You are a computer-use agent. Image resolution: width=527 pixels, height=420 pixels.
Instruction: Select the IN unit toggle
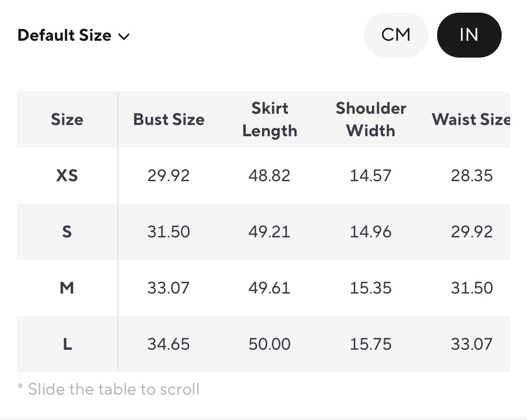pos(469,35)
